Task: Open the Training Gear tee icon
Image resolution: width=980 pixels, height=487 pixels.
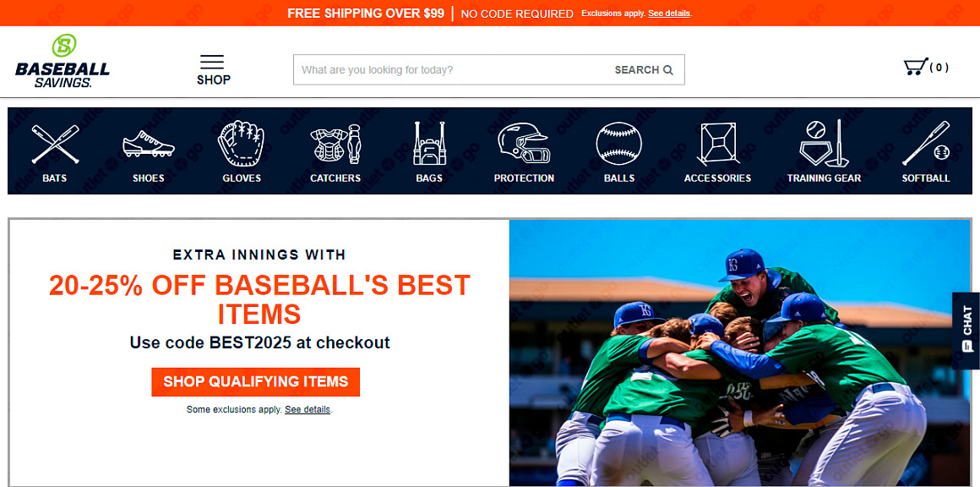Action: (x=824, y=143)
